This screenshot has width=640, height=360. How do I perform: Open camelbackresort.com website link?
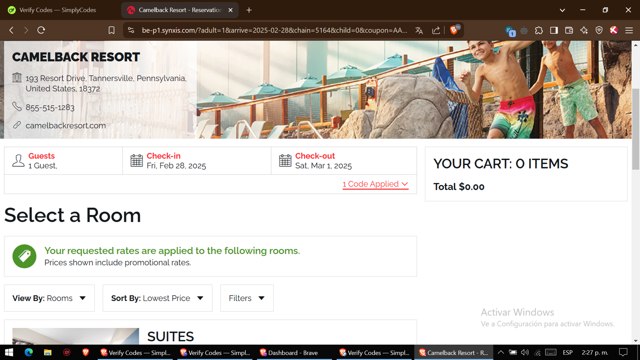66,126
